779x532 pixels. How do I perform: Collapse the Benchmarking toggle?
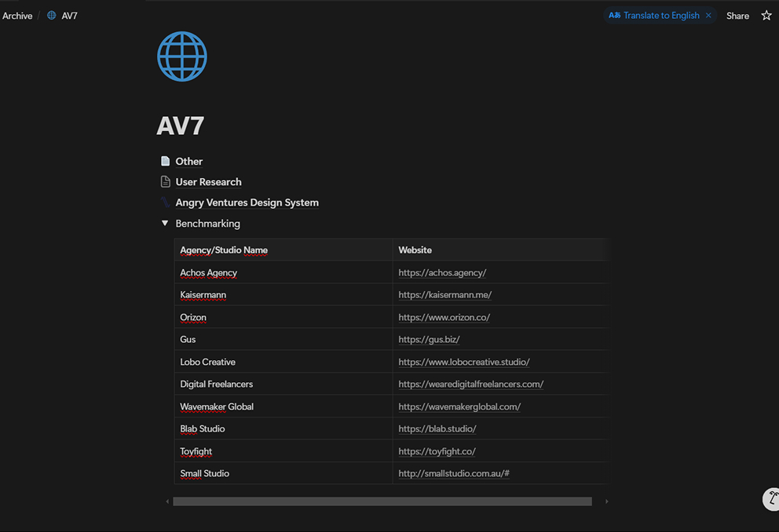pos(165,224)
